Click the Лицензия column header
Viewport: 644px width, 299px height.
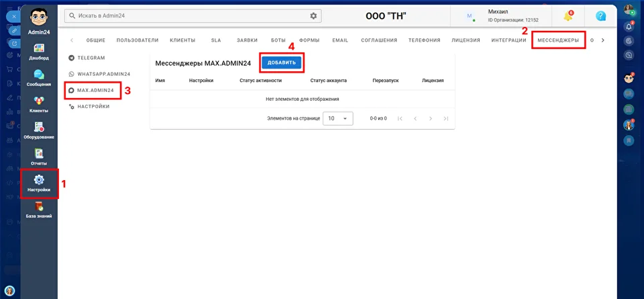pyautogui.click(x=433, y=81)
